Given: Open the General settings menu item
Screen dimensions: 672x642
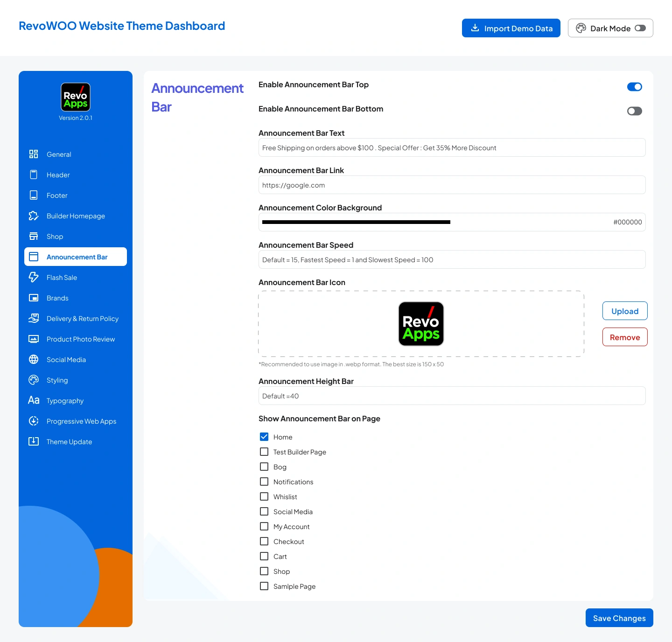Looking at the screenshot, I should 76,154.
